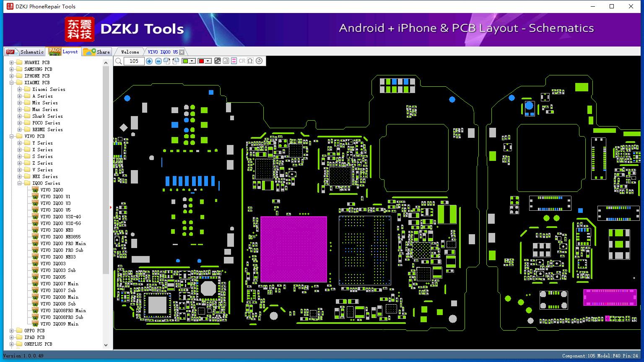The height and width of the screenshot is (362, 644).
Task: Switch to the Layout tab
Action: 63,51
